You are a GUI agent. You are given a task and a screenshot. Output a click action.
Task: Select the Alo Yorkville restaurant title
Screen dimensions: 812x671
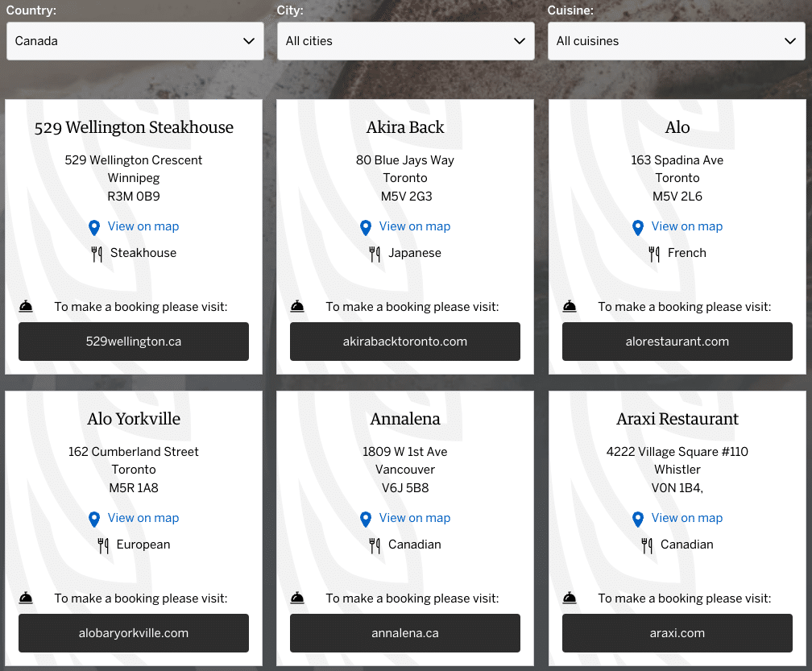point(134,419)
